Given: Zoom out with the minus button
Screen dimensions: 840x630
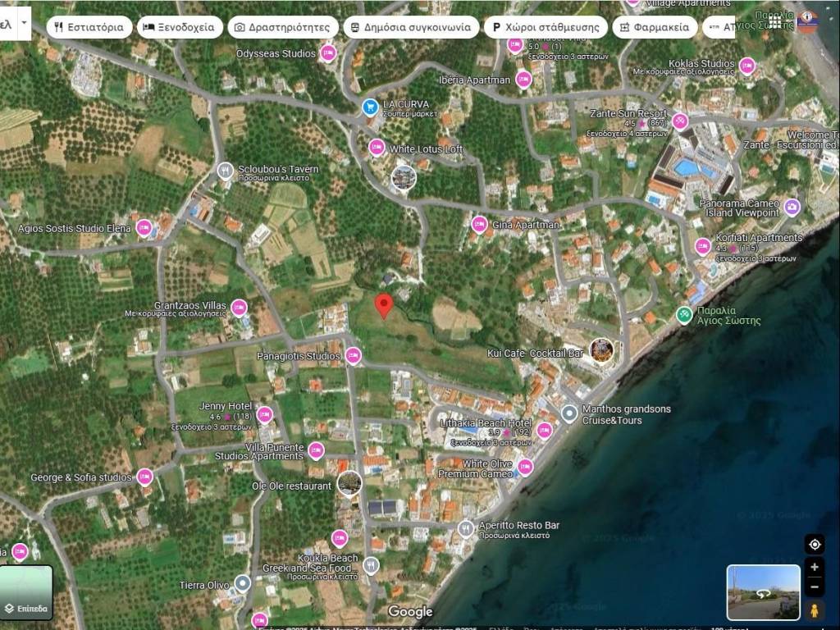Looking at the screenshot, I should (814, 587).
